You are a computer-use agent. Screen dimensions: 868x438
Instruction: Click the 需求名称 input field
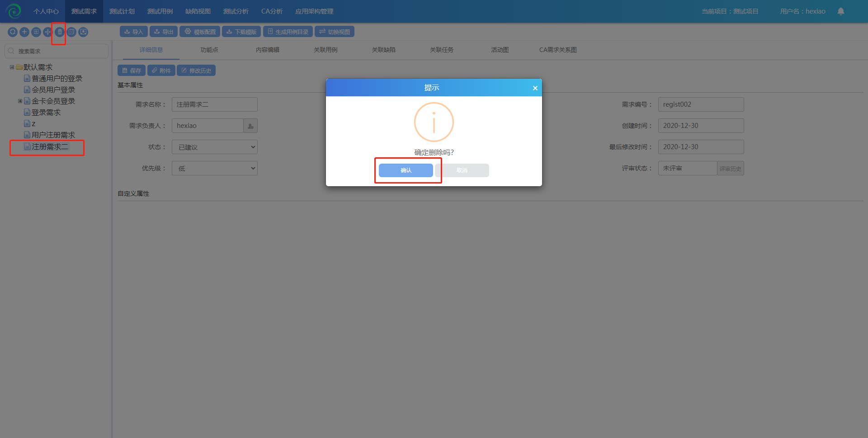(215, 104)
